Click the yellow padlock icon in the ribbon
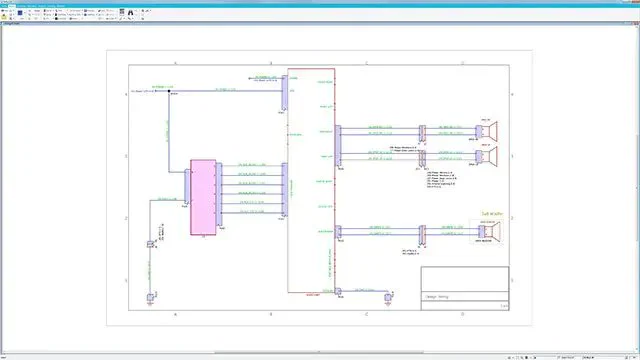This screenshot has width=640, height=360. [x=4, y=17]
